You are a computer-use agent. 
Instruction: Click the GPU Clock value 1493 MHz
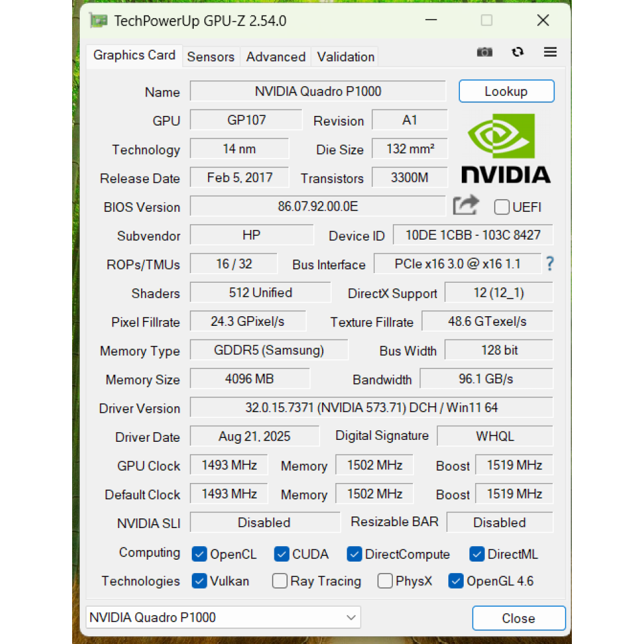point(229,465)
